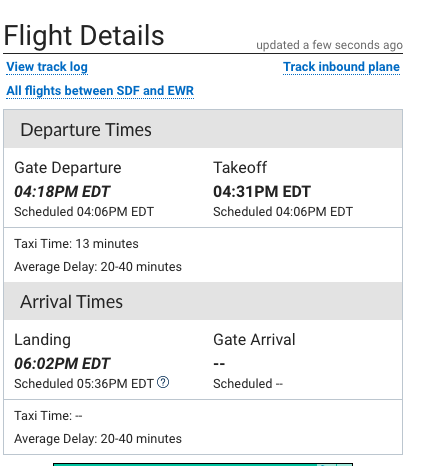Click Scheduled 04:06PM EDT under Takeoff
Screen dimensions: 434x466
tap(283, 212)
